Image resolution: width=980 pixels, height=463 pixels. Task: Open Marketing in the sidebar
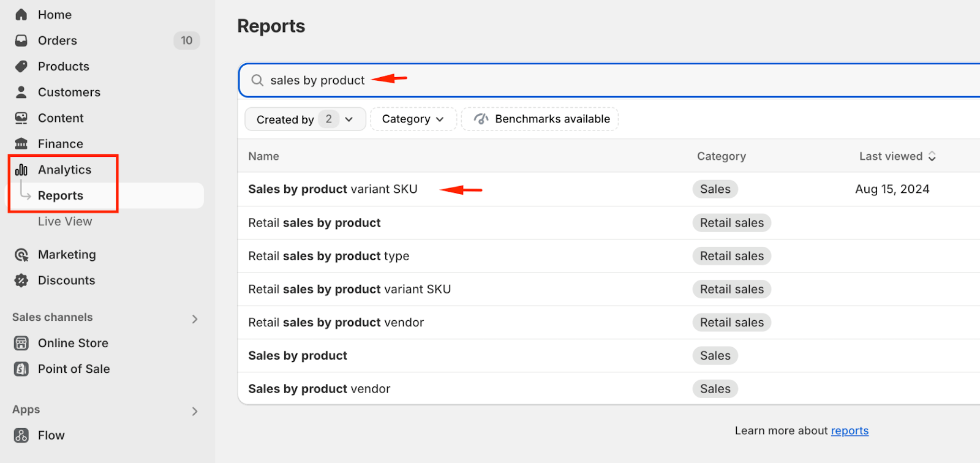pos(67,255)
